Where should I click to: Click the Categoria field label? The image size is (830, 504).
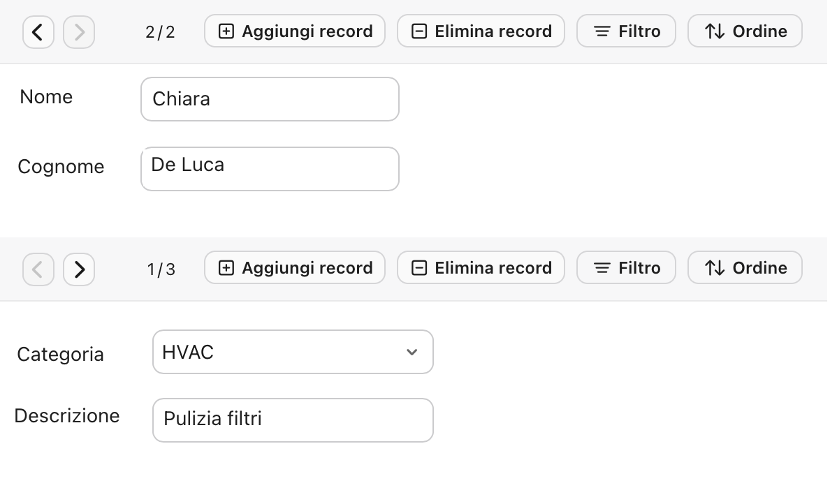[x=61, y=355]
